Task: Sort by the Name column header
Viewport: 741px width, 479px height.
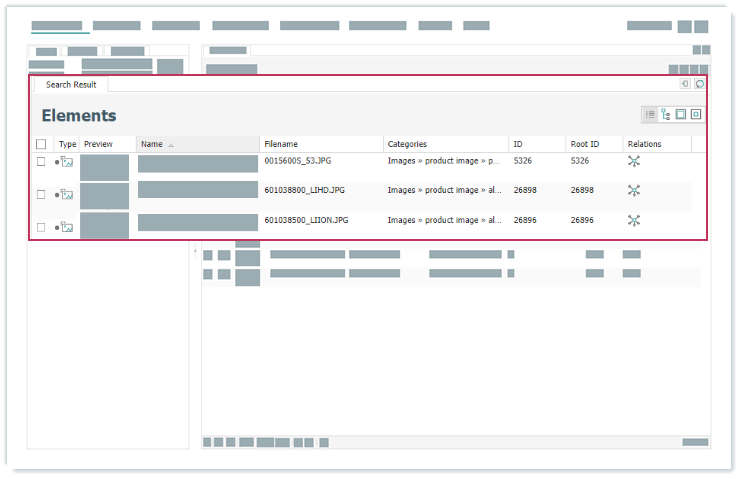Action: [152, 145]
